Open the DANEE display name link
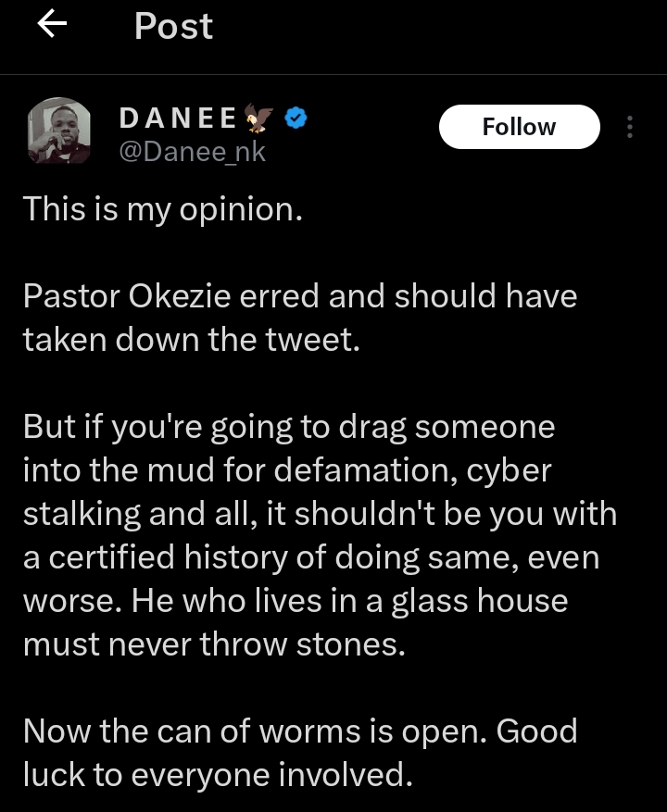Image resolution: width=667 pixels, height=812 pixels. pos(178,119)
